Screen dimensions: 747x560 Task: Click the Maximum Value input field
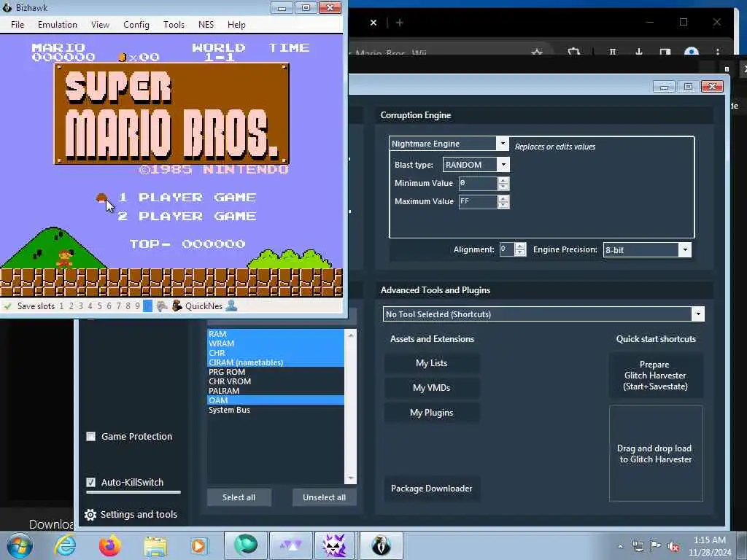point(479,201)
